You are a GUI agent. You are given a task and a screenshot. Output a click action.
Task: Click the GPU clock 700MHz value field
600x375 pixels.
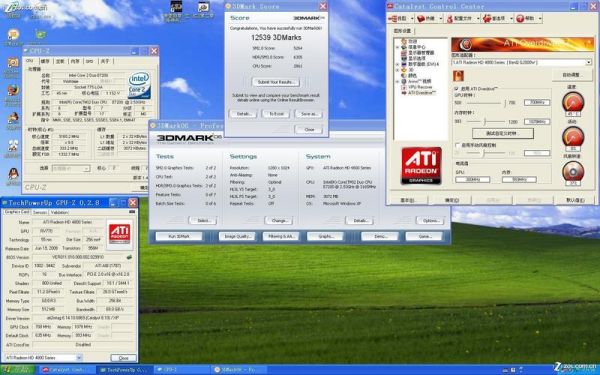coord(537,102)
